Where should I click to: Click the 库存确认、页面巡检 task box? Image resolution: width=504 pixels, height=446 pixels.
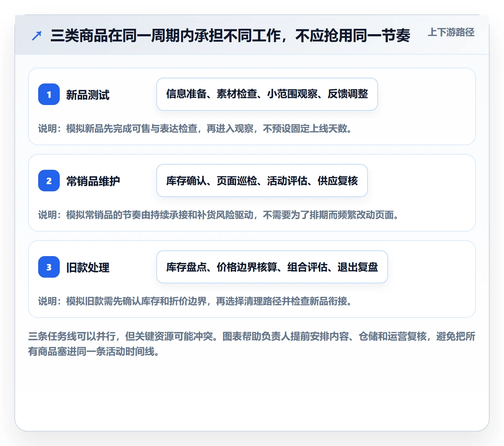click(262, 181)
